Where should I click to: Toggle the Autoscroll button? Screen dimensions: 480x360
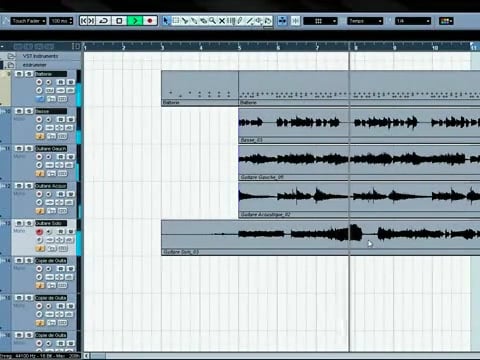[282, 21]
